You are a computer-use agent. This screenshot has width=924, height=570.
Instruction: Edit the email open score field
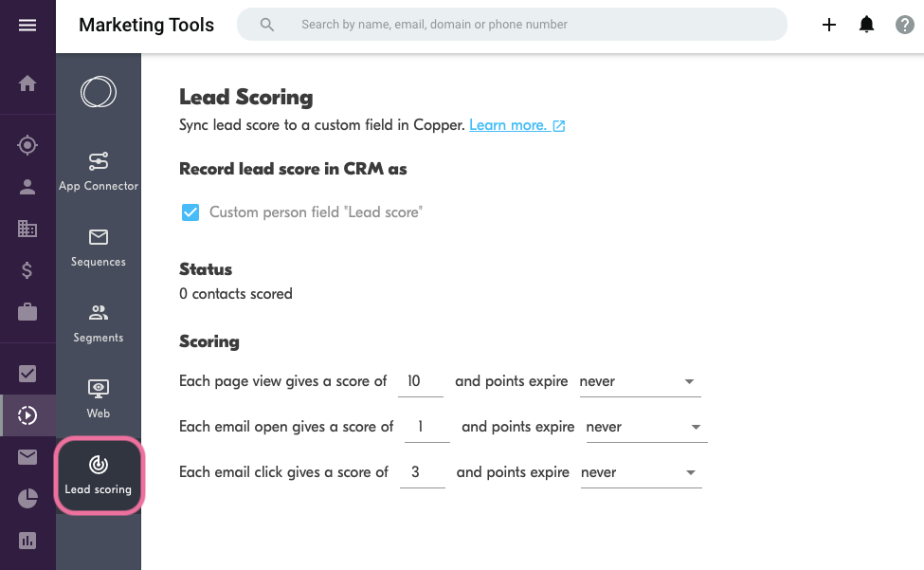tap(427, 427)
